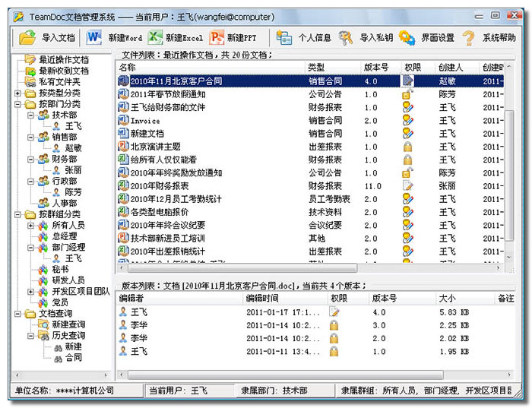Select 最近操作文档 in the sidebar tree
Screen dimensions: 532x408
pos(63,59)
